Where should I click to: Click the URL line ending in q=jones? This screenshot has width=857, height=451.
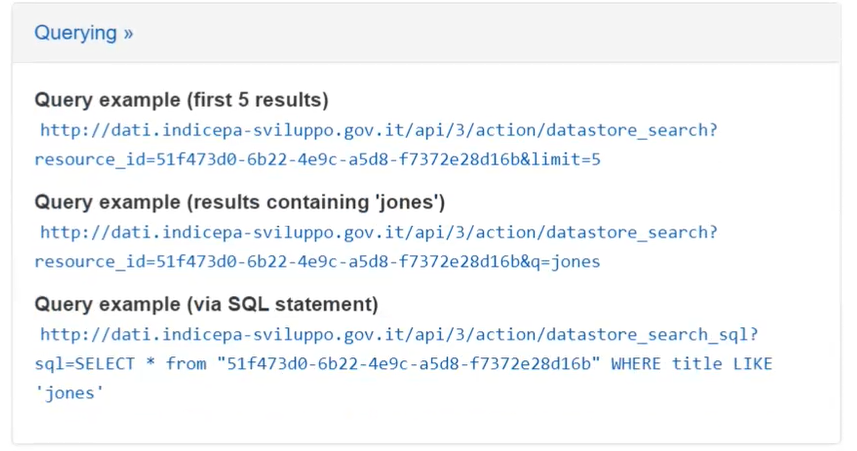pyautogui.click(x=316, y=261)
